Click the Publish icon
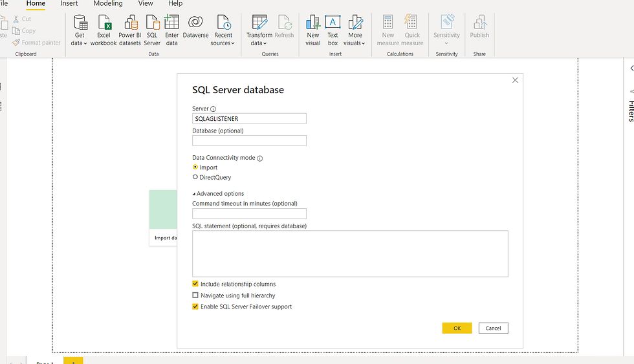This screenshot has width=634, height=364. pos(479,27)
